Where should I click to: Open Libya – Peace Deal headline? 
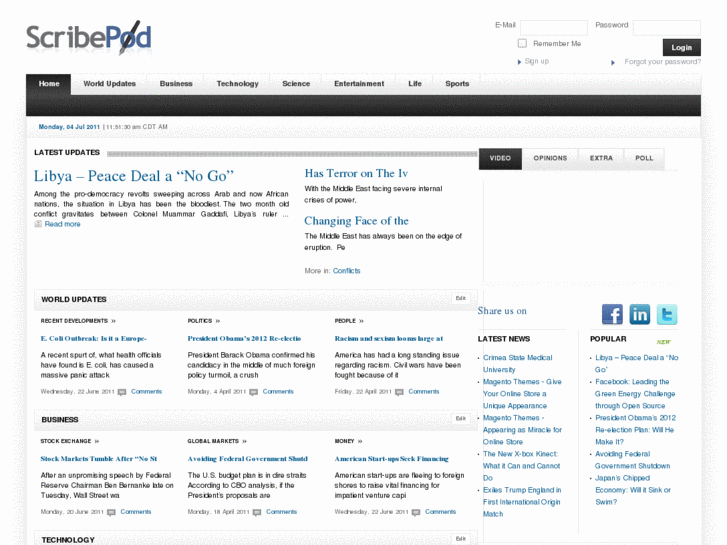(x=134, y=176)
